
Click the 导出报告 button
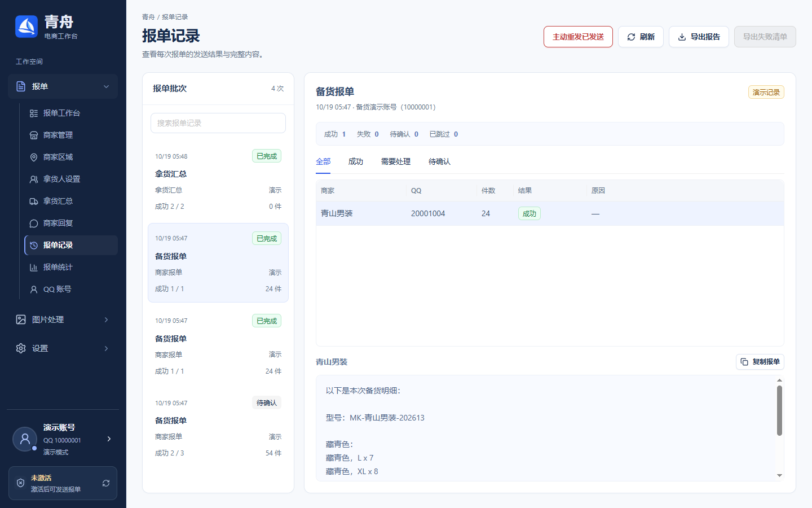[x=699, y=37]
